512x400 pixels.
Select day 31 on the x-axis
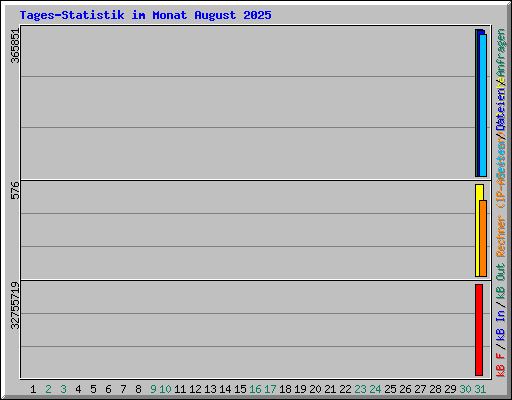pos(480,389)
